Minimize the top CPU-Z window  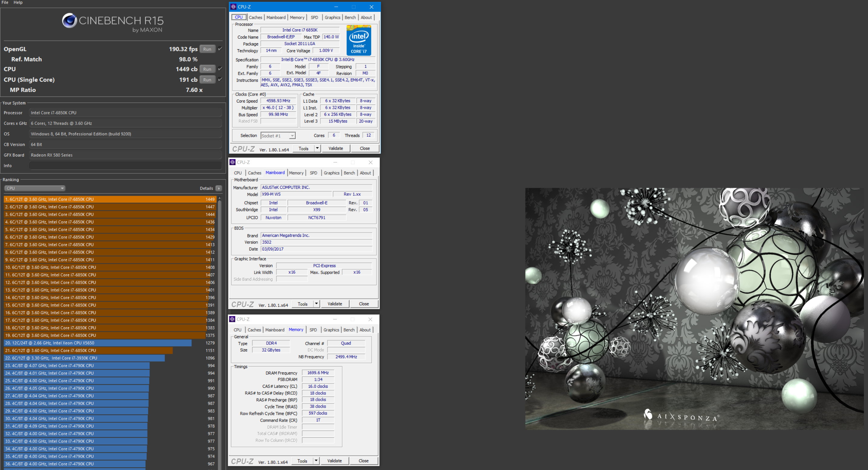[336, 7]
